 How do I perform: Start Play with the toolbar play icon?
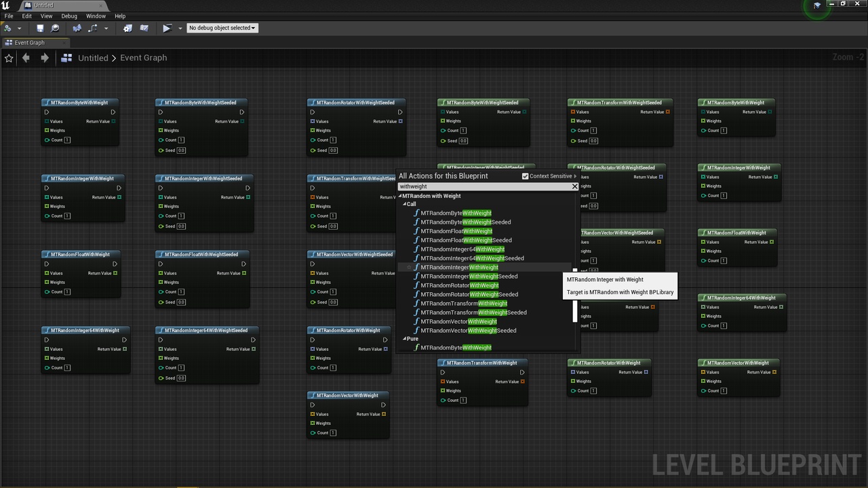(167, 28)
